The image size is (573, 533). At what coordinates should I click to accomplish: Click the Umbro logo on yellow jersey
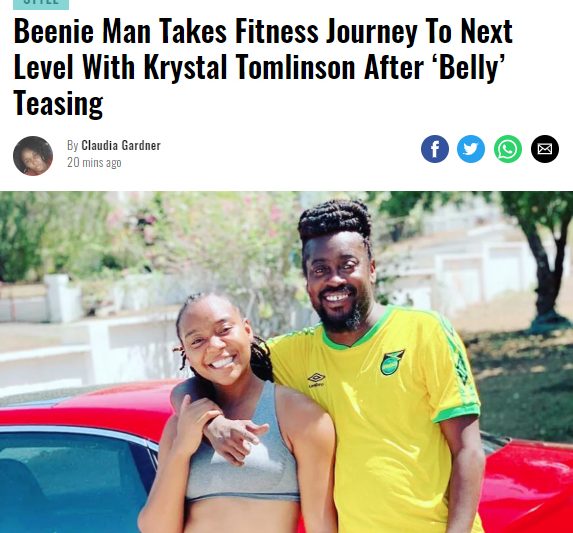[316, 379]
